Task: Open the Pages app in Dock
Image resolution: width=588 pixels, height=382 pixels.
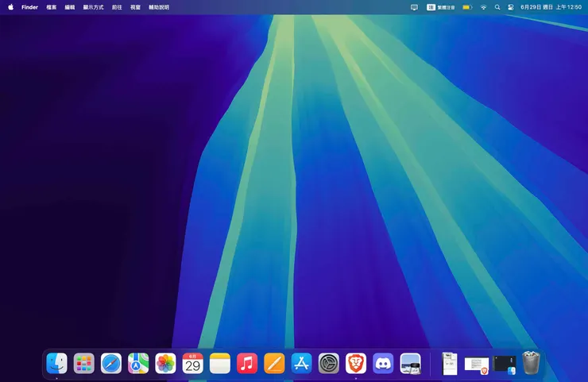Action: tap(274, 364)
